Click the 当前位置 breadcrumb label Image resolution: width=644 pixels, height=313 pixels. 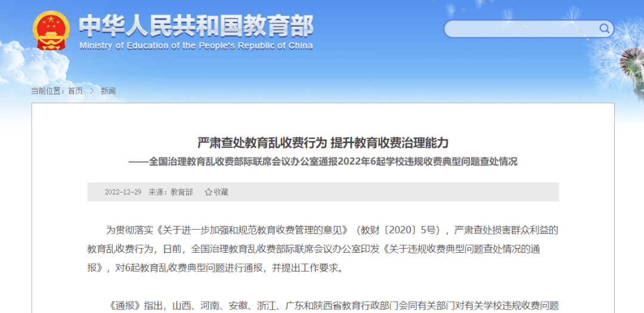click(48, 91)
